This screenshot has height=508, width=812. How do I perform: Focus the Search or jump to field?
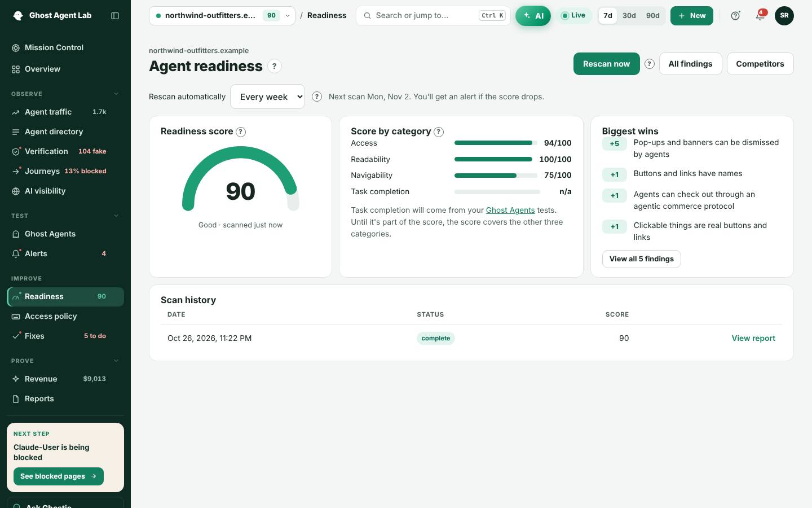pyautogui.click(x=433, y=16)
